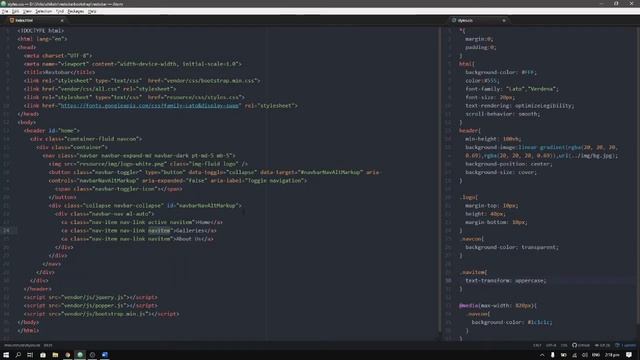Click the scroll-behavior: smooth line
The height and width of the screenshot is (360, 640).
(502, 114)
